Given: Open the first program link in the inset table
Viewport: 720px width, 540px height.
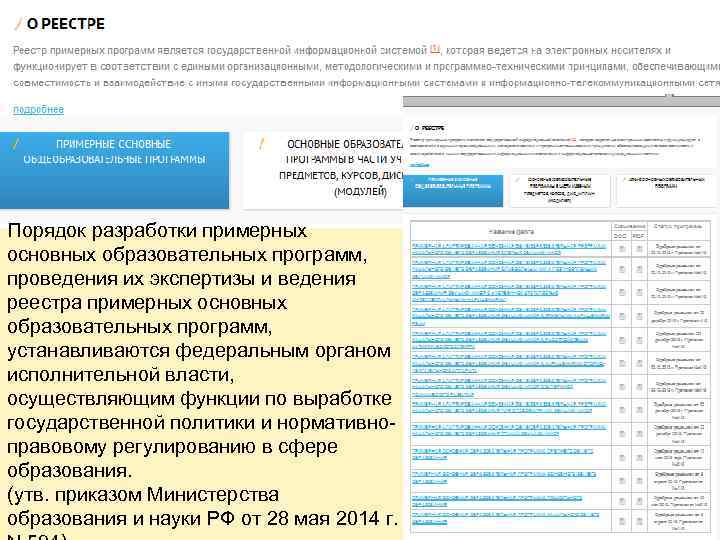Looking at the screenshot, I should 509,248.
